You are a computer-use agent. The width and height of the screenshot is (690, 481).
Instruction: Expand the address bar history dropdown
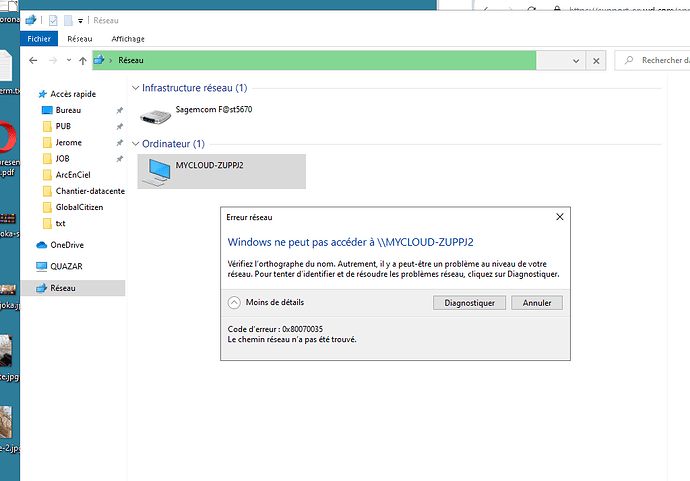(576, 61)
